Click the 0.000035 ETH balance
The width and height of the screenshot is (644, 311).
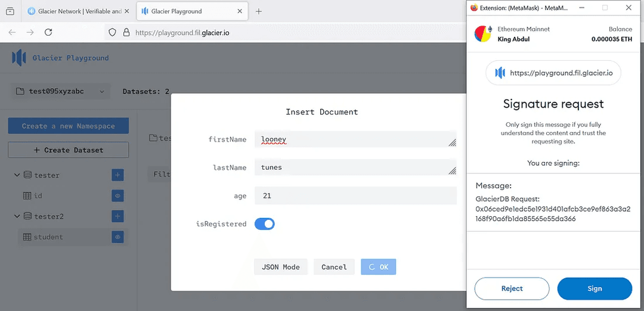click(x=612, y=39)
